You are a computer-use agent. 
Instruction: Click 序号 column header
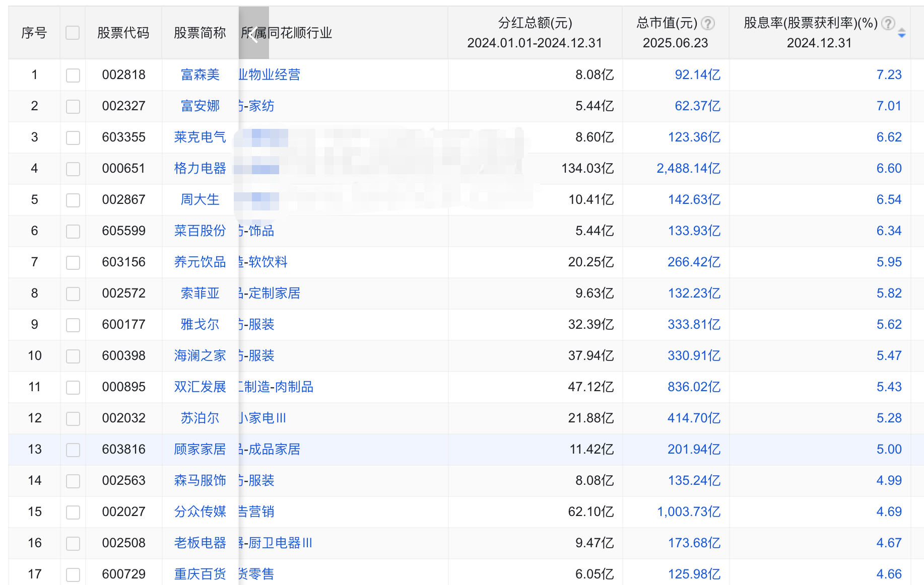click(x=34, y=33)
